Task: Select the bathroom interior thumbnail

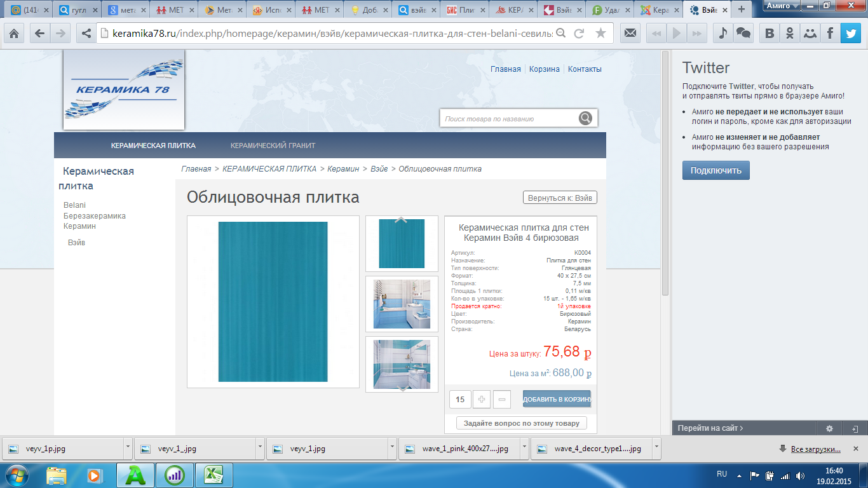Action: click(x=401, y=304)
